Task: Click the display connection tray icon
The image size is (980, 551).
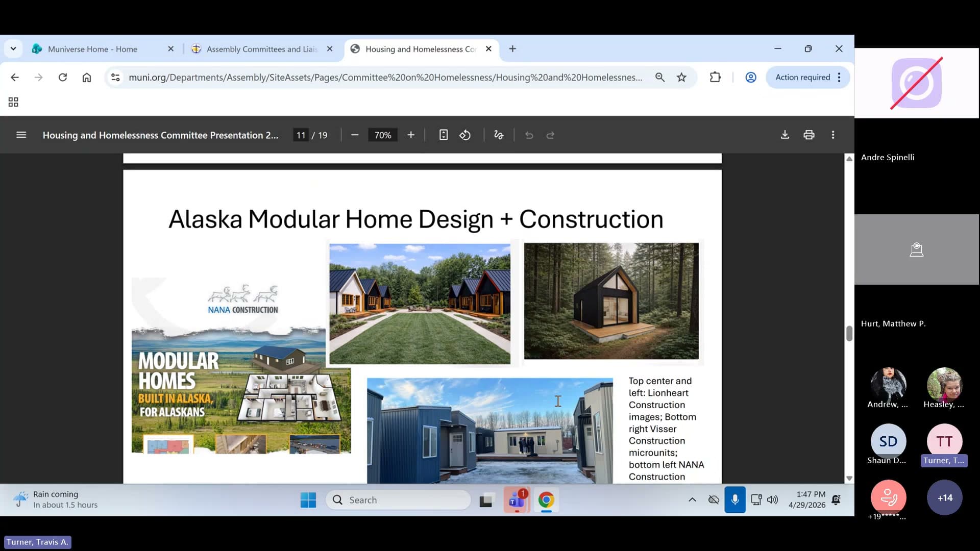Action: pos(756,500)
